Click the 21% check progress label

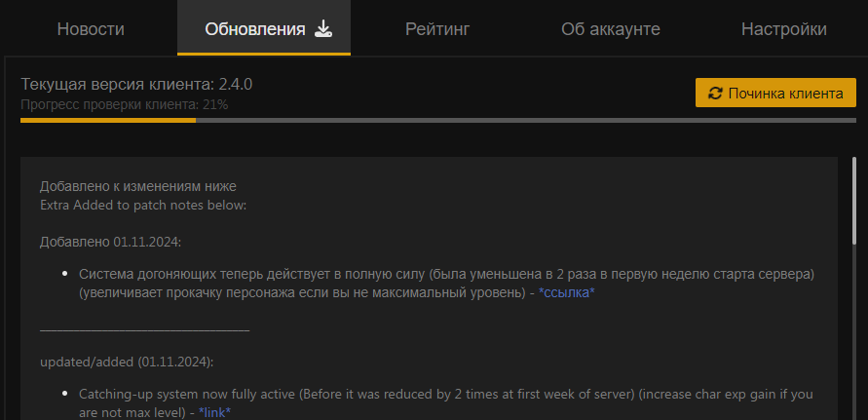[x=124, y=104]
